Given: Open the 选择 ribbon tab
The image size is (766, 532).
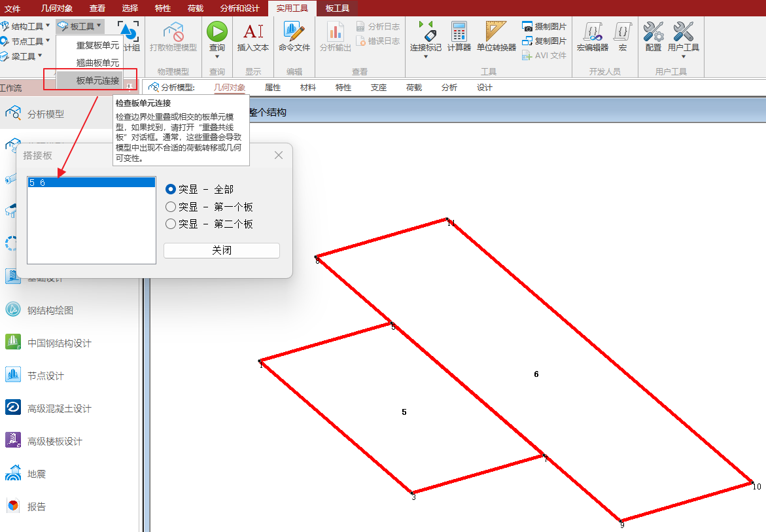Looking at the screenshot, I should click(x=130, y=9).
